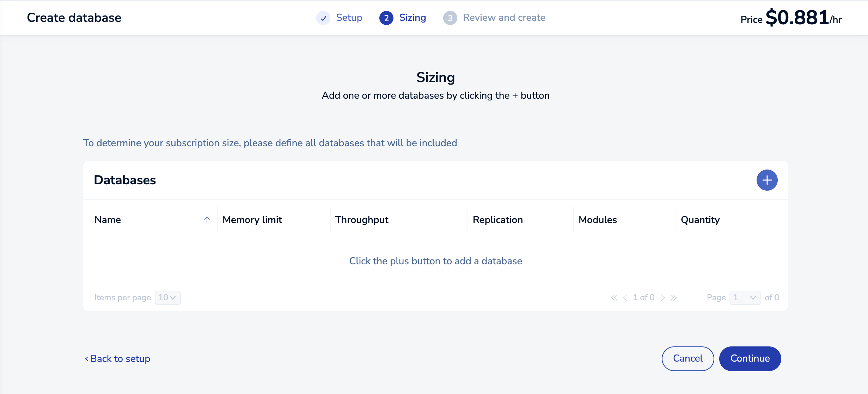Click the Replication column header
This screenshot has width=868, height=394.
497,220
